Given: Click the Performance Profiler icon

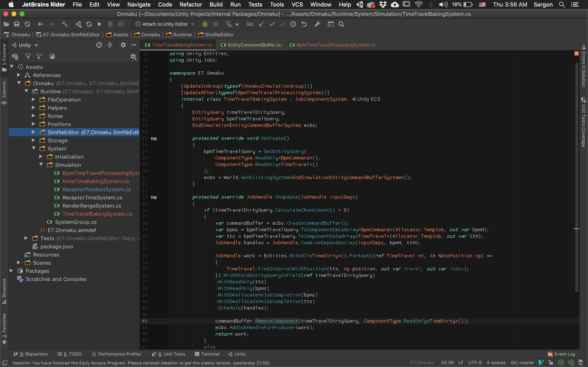Looking at the screenshot, I should 94,354.
